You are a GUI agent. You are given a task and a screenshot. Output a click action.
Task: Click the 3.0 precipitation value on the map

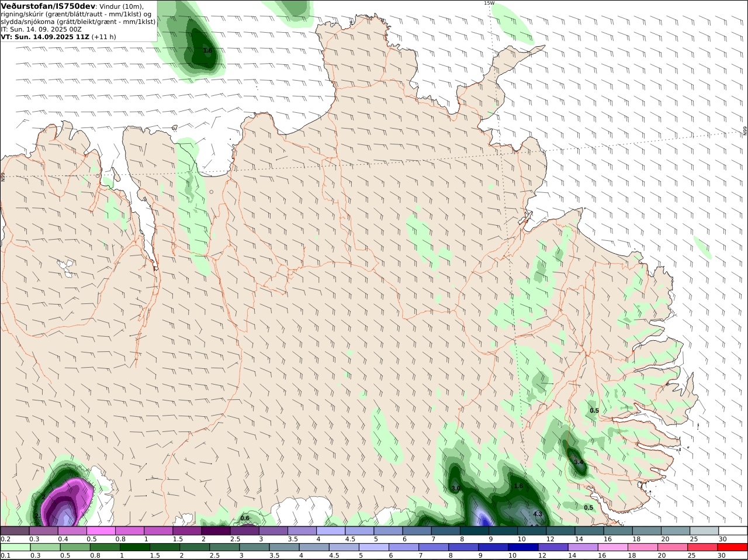point(456,488)
